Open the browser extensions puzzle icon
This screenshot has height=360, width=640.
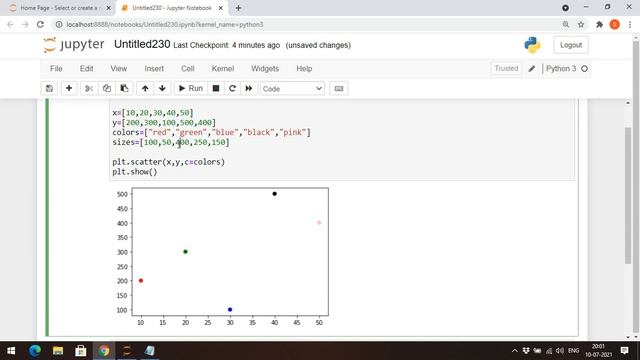pyautogui.click(x=599, y=24)
